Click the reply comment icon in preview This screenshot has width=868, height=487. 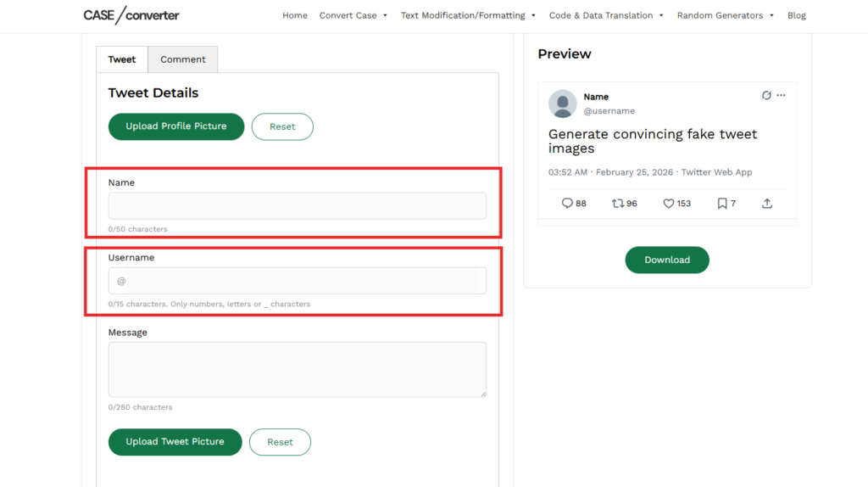point(567,204)
